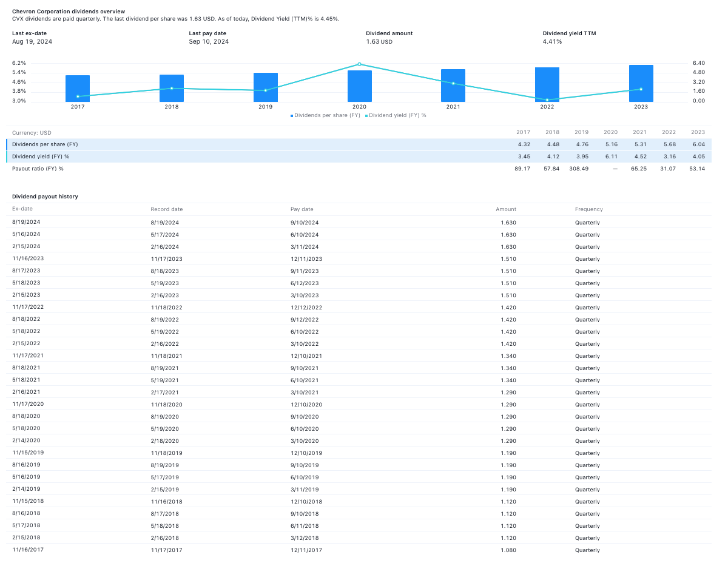
Task: Select the 2017 yield line data point
Action: (78, 96)
